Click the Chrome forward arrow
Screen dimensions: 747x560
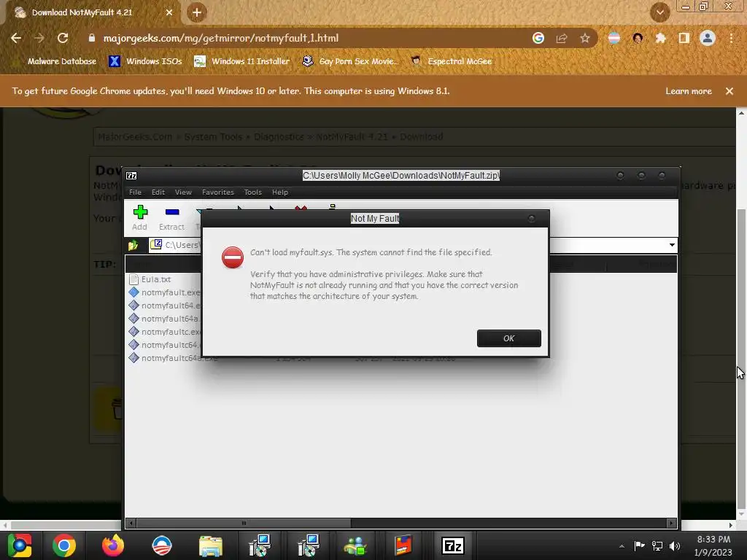[39, 38]
